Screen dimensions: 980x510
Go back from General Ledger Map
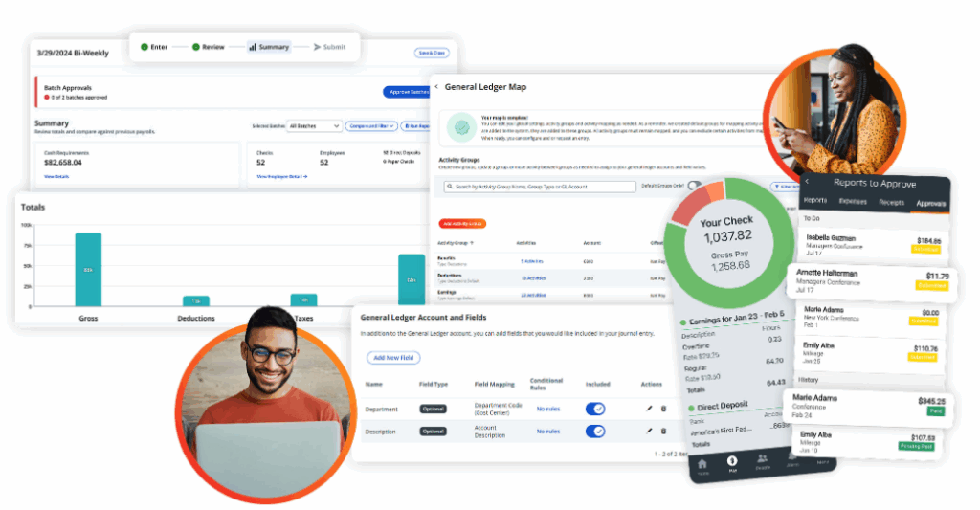point(436,87)
